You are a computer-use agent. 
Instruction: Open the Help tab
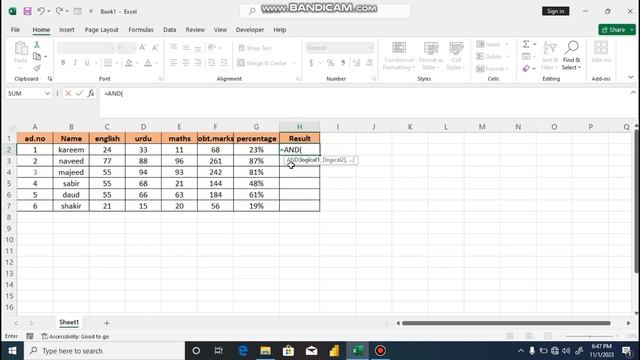coord(280,30)
